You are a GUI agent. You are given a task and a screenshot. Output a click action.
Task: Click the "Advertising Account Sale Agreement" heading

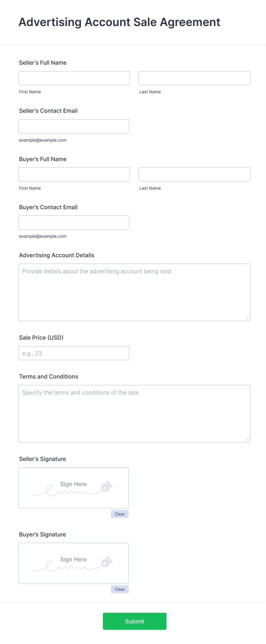[x=119, y=22]
